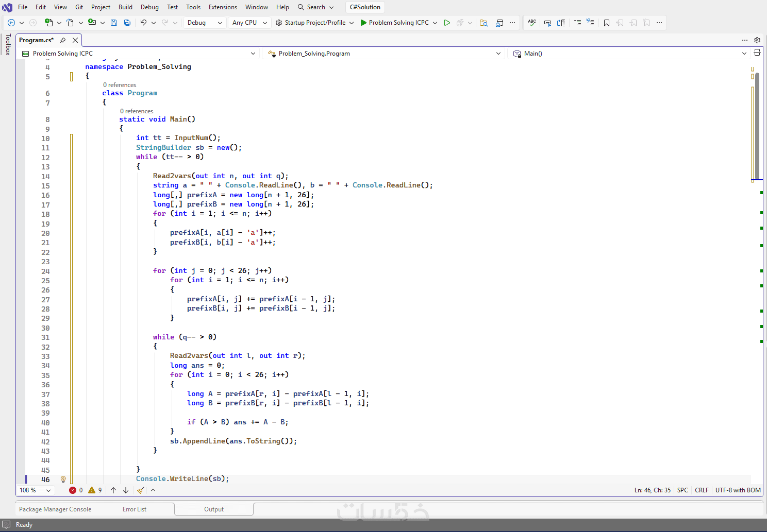This screenshot has height=532, width=767.
Task: Open the Build menu
Action: 125,7
